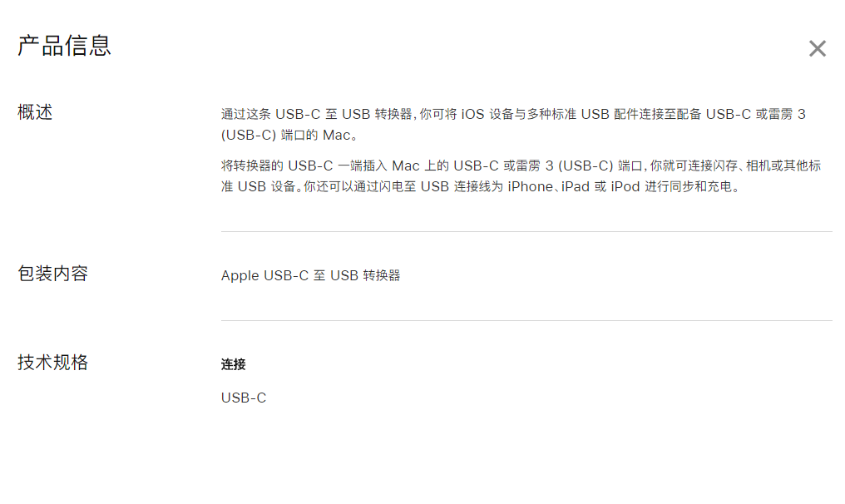Screen dimensions: 845x504
Task: Click the word iPad in the overview
Action: point(575,186)
